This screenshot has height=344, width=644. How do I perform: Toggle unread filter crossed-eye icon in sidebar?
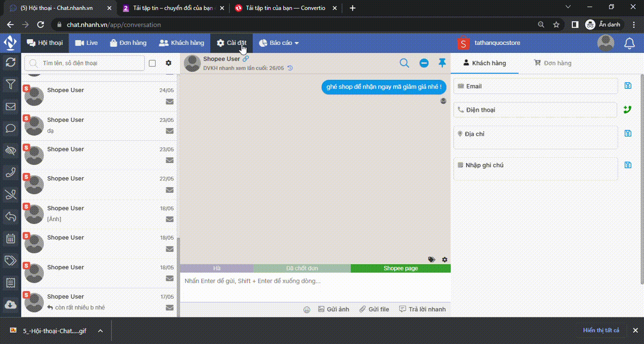[10, 150]
